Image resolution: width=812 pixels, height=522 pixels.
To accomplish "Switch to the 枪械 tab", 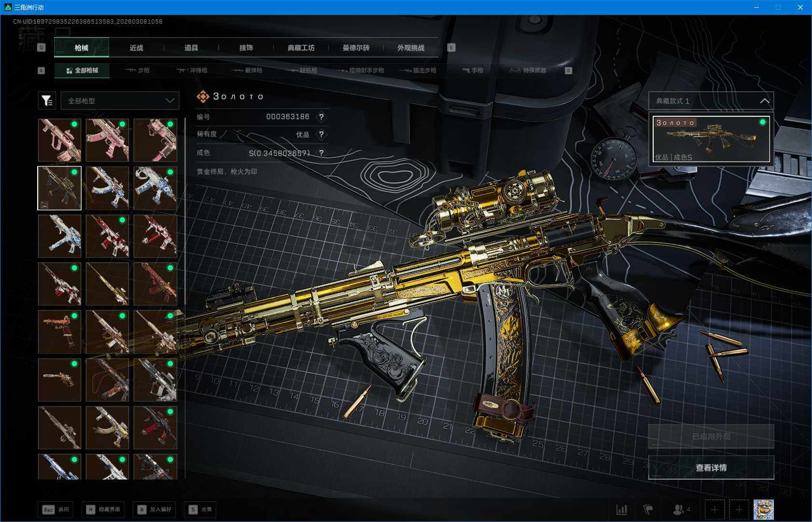I will tap(82, 47).
